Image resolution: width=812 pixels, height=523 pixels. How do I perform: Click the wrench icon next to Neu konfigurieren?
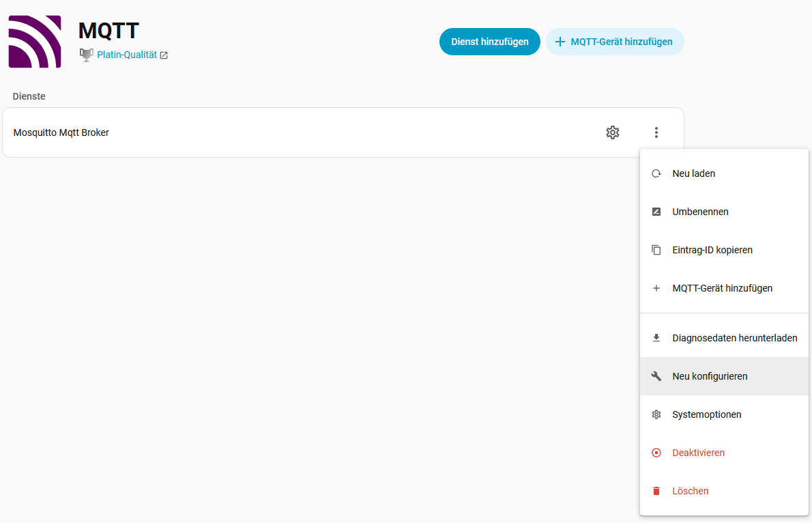[x=656, y=376]
